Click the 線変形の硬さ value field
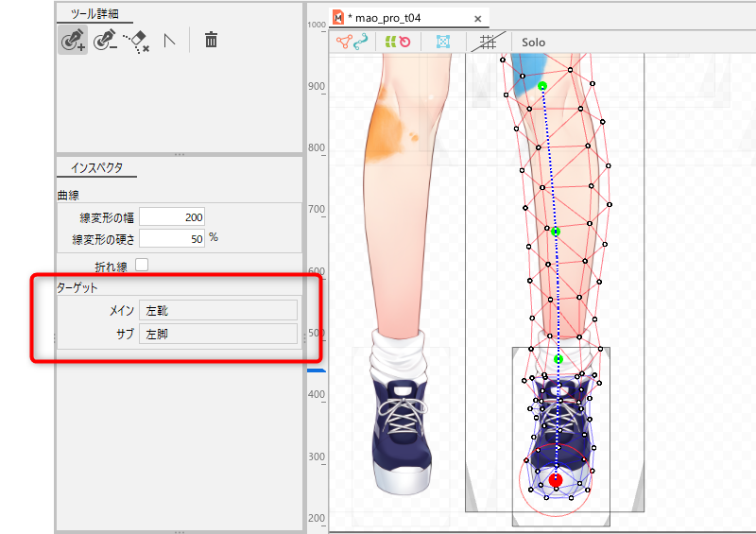The width and height of the screenshot is (756, 534). click(x=172, y=238)
